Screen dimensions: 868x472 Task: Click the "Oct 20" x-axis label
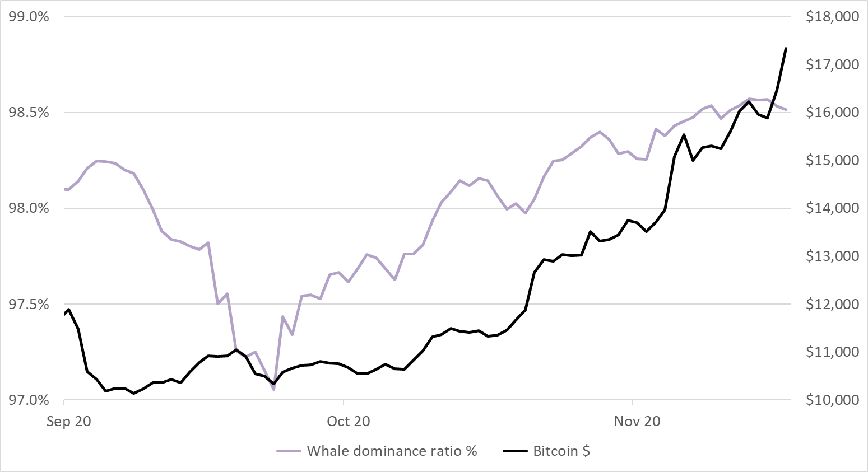pyautogui.click(x=349, y=422)
